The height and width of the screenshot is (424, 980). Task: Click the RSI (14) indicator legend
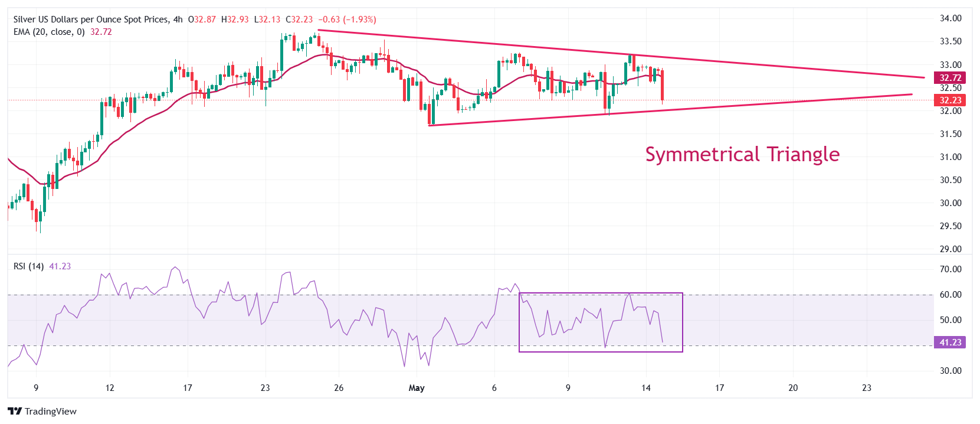click(28, 266)
